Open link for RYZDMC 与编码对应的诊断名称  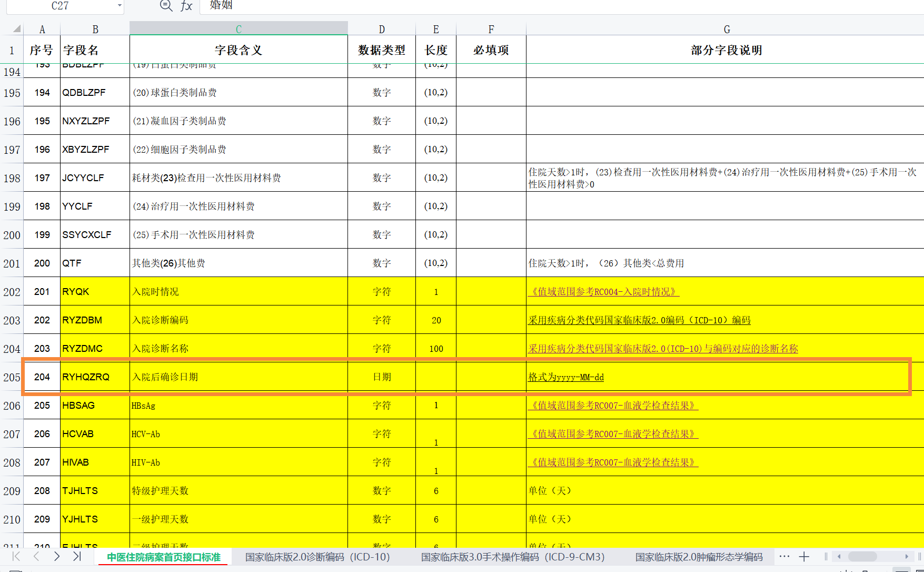tap(663, 349)
